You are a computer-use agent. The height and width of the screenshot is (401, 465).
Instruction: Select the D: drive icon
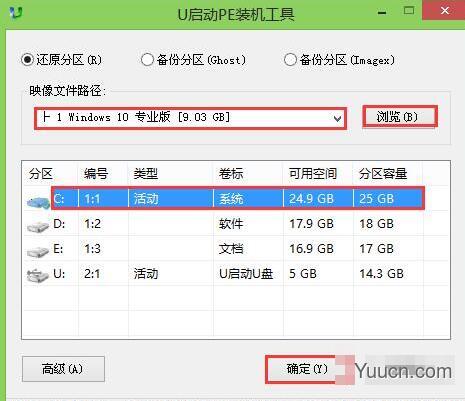[38, 227]
